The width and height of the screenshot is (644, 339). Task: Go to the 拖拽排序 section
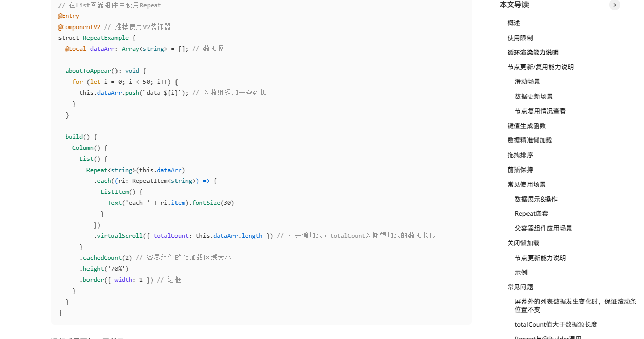pos(520,155)
